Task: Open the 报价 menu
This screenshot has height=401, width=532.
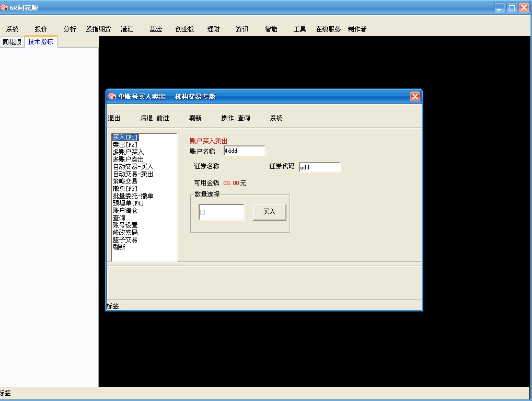Action: coord(41,29)
